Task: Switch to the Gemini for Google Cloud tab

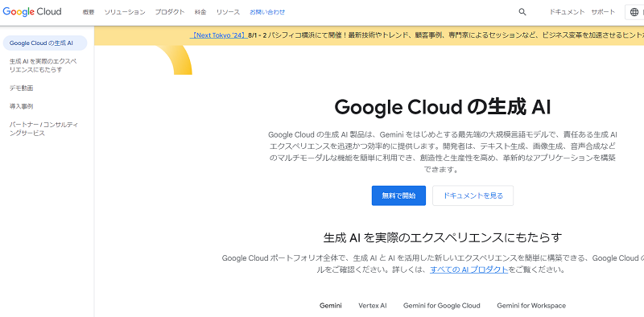Action: [441, 306]
